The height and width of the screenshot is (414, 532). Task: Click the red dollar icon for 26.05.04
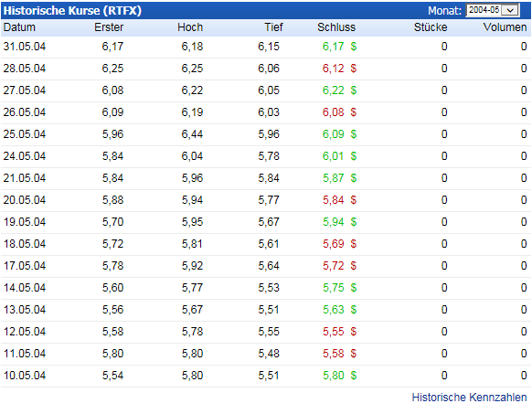[354, 112]
